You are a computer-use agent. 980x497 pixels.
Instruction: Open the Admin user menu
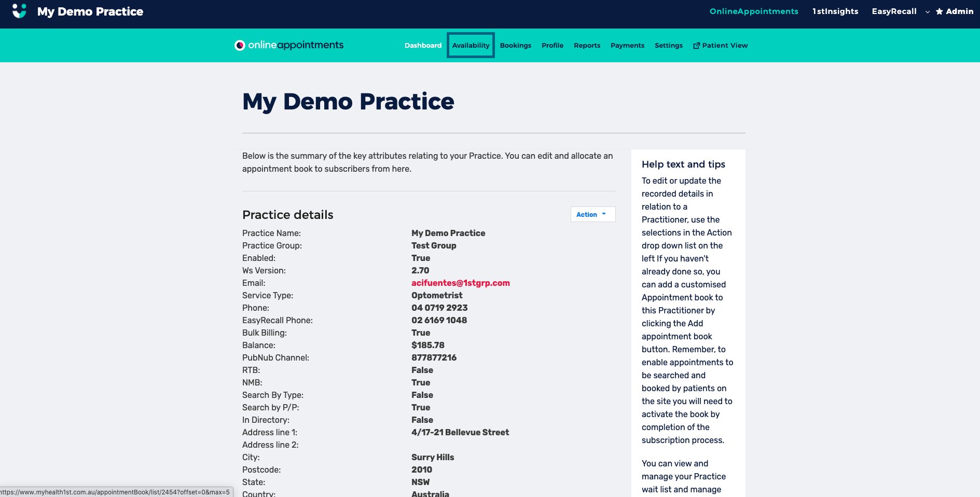pyautogui.click(x=959, y=11)
